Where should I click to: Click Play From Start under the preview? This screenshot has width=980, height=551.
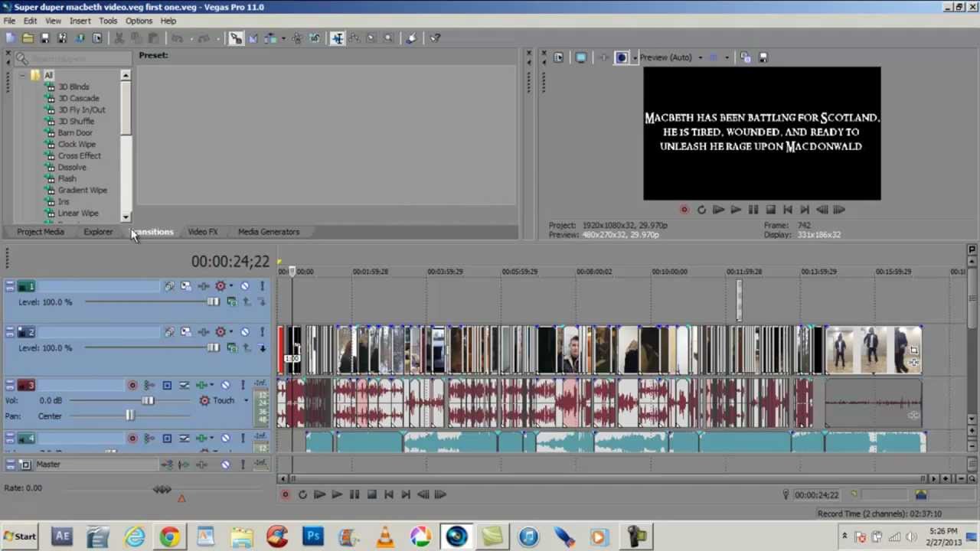pyautogui.click(x=718, y=210)
